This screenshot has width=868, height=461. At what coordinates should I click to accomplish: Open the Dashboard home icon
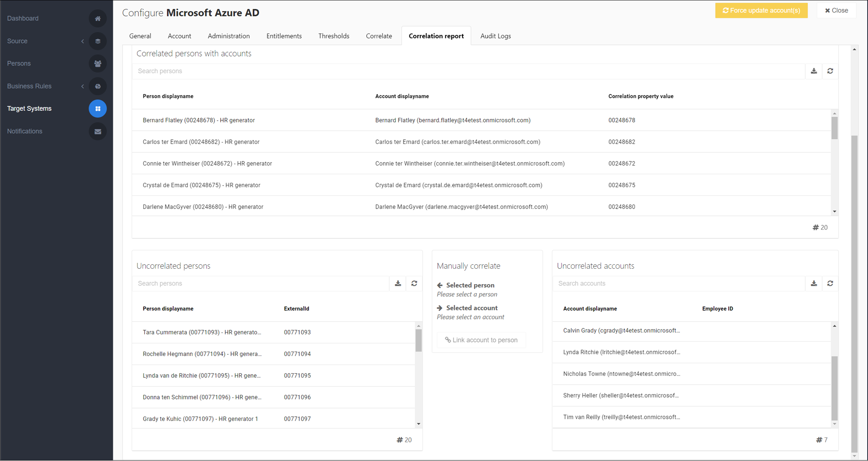click(x=98, y=19)
